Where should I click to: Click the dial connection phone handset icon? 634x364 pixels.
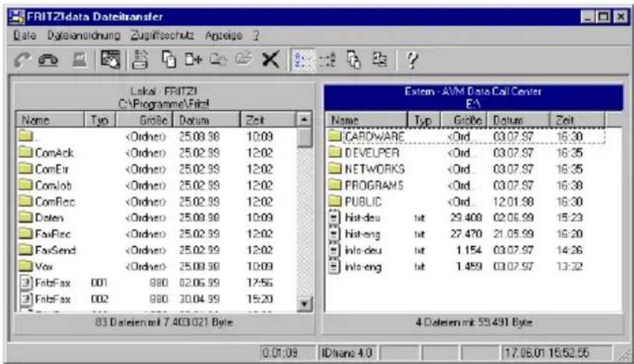tap(22, 60)
